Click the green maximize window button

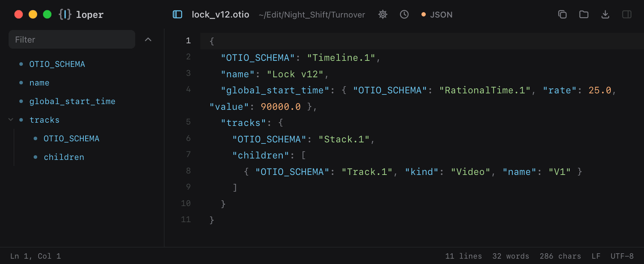tap(47, 14)
